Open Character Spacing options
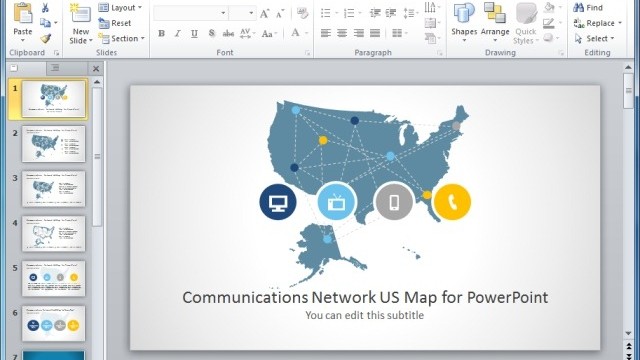 coord(247,33)
